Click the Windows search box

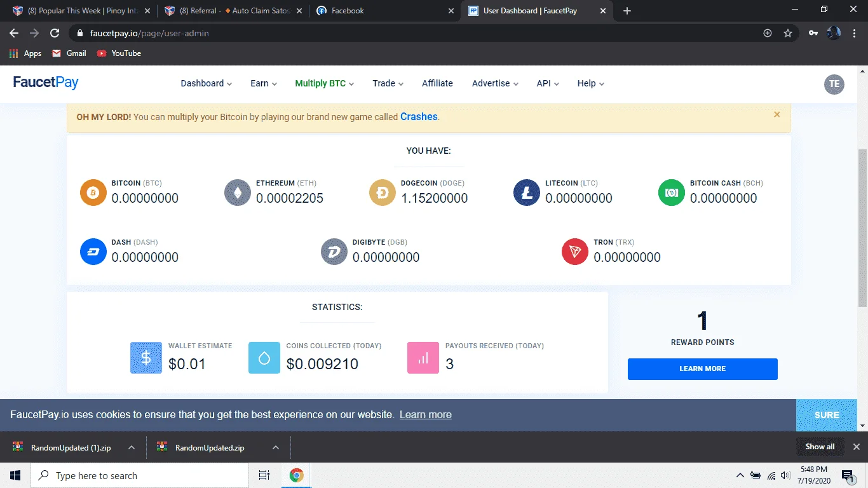(139, 475)
